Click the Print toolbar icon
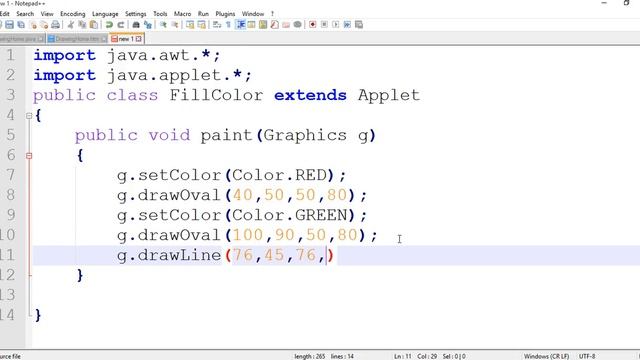The width and height of the screenshot is (640, 360). [56, 25]
